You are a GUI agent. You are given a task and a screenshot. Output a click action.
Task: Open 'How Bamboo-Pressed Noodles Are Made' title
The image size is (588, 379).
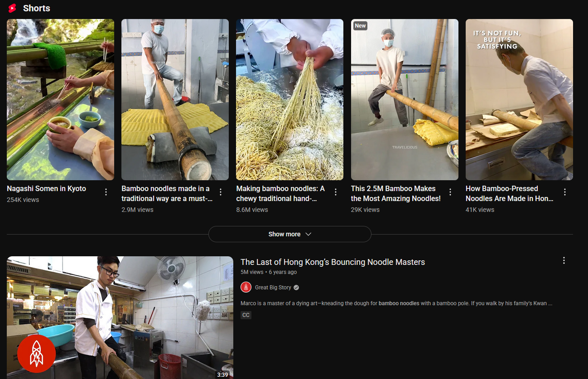point(510,193)
